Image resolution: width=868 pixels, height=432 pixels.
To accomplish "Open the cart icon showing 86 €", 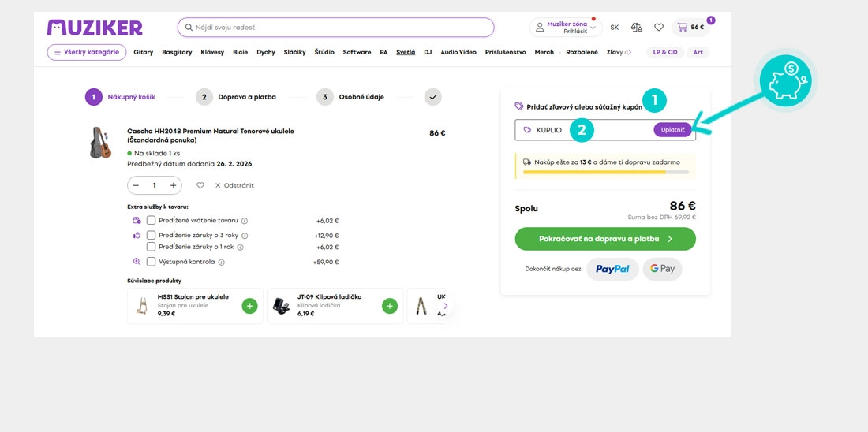I will coord(691,27).
